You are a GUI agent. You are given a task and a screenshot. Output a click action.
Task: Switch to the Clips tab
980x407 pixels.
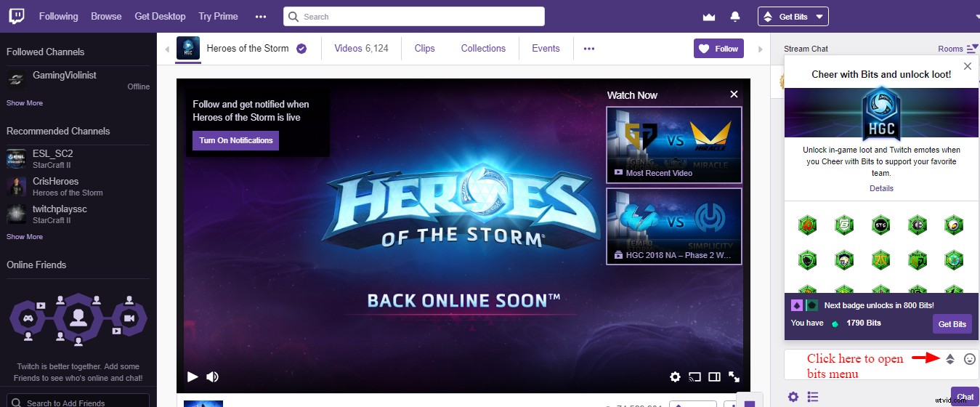pyautogui.click(x=424, y=49)
